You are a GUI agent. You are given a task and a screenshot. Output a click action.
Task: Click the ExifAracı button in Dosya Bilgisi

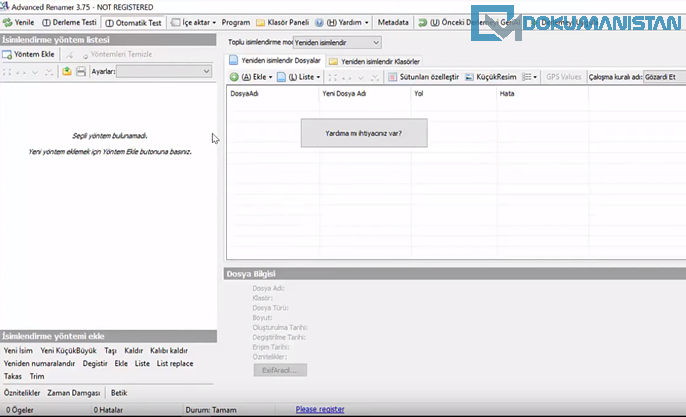pyautogui.click(x=280, y=370)
